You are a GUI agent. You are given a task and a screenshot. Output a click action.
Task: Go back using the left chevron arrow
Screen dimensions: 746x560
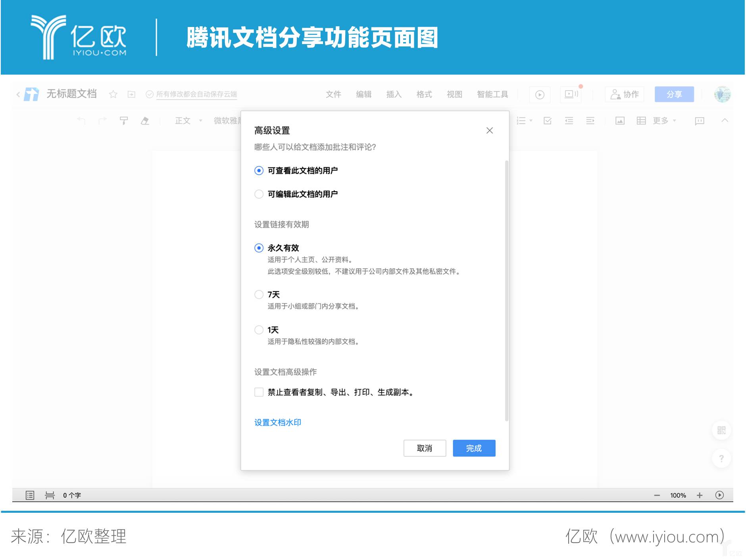point(18,94)
